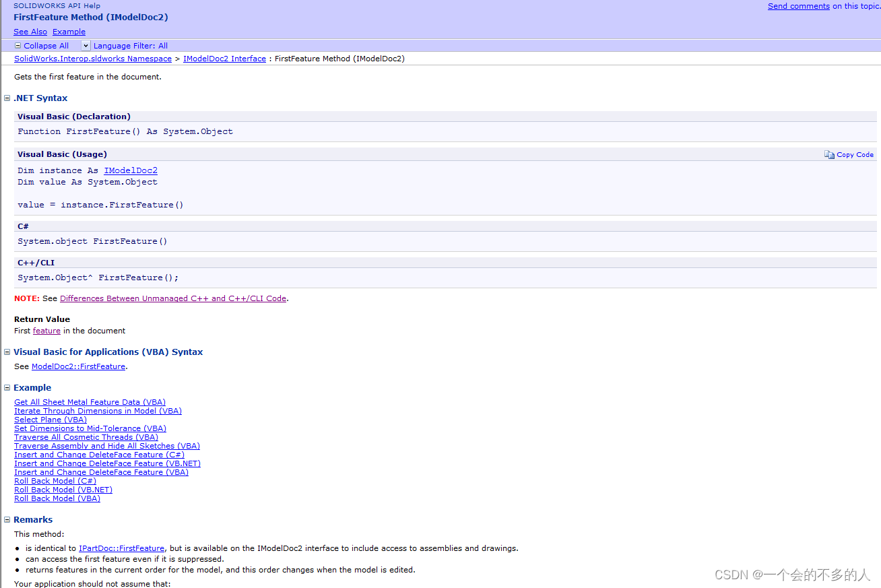Collapse the Example section
The width and height of the screenshot is (881, 588).
(x=7, y=388)
